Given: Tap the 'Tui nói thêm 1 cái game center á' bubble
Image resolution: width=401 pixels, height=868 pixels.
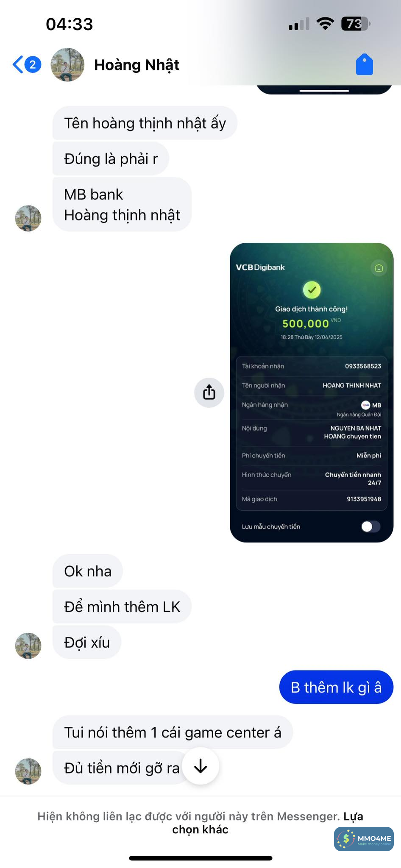Looking at the screenshot, I should [x=173, y=732].
